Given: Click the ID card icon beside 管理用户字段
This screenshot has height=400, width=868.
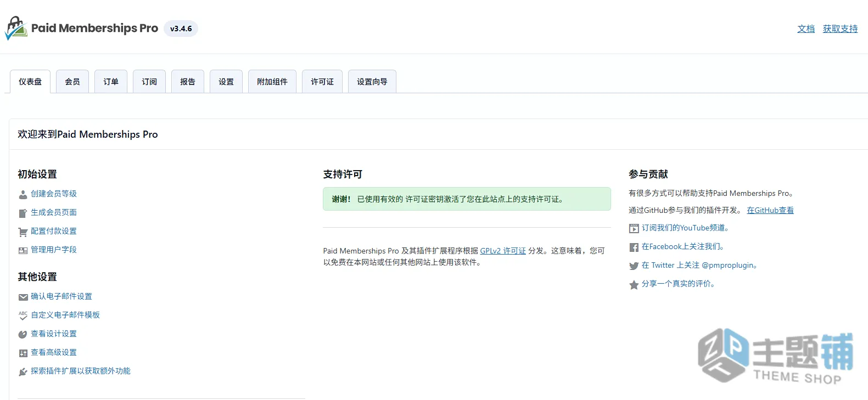Looking at the screenshot, I should [23, 250].
